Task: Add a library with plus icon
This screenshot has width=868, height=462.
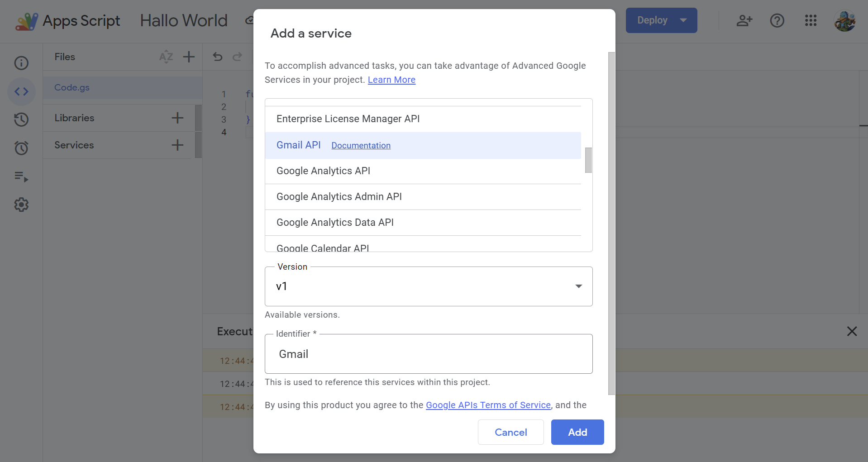Action: click(177, 118)
